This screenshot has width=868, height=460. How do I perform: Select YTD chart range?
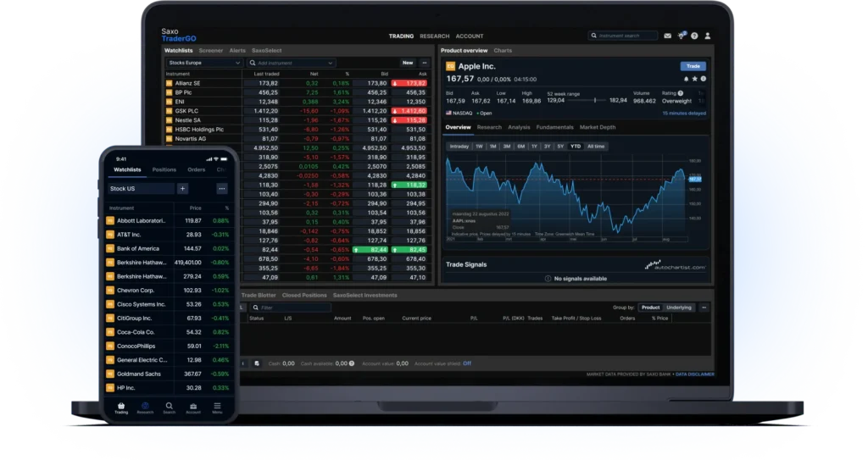coord(576,147)
